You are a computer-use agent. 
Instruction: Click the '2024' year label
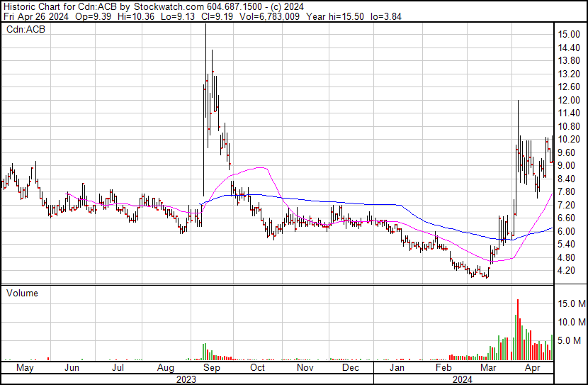coord(463,379)
